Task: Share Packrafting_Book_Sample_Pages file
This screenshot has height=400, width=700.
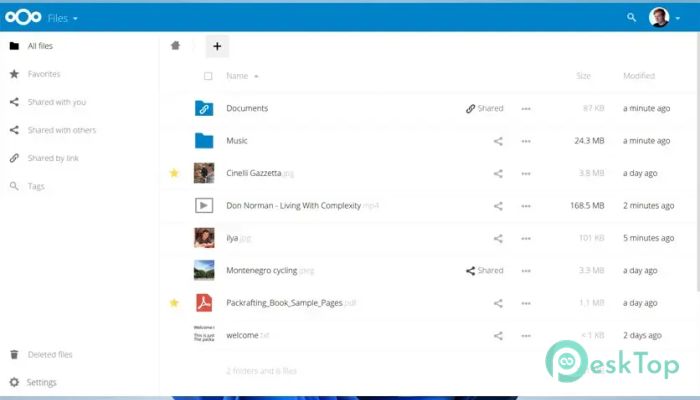Action: [x=498, y=303]
